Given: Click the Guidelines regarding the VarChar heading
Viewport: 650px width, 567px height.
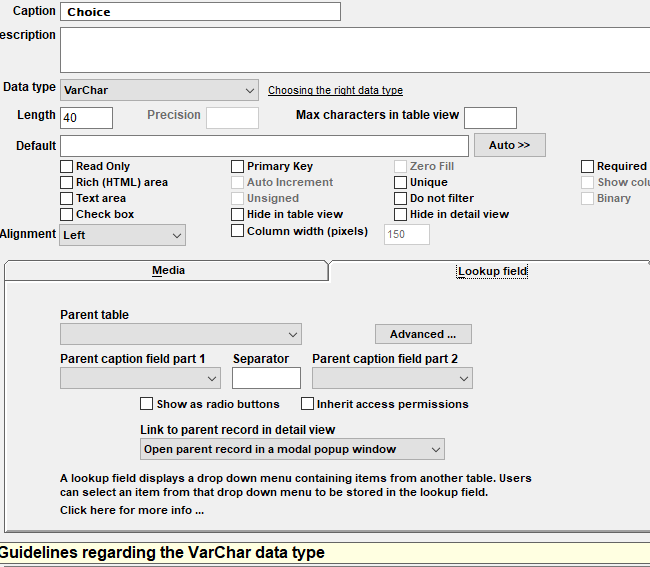Looking at the screenshot, I should [x=162, y=552].
